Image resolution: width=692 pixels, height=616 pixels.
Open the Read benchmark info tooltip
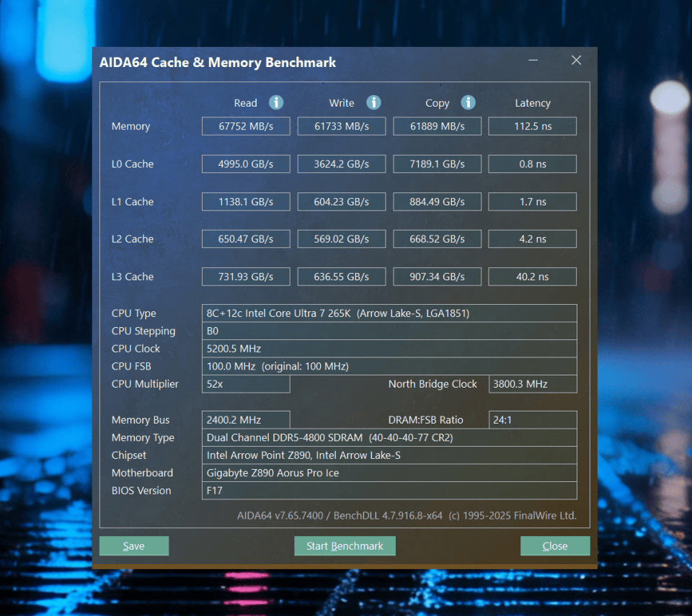click(275, 102)
